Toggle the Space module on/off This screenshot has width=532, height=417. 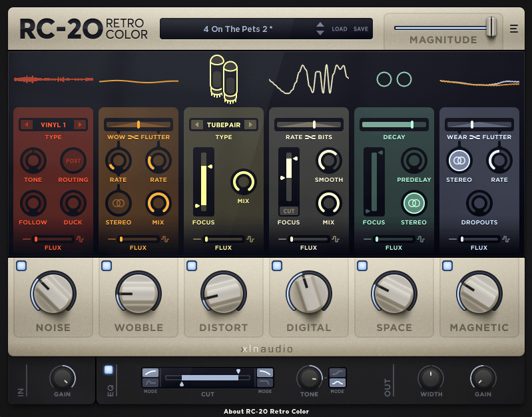coord(362,266)
